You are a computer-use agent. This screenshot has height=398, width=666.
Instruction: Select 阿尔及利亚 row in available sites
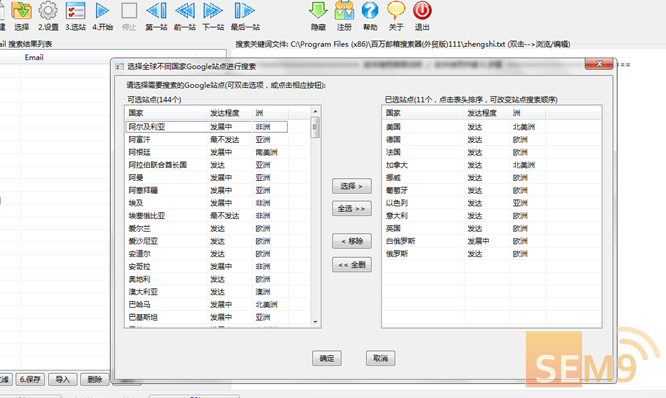point(206,127)
